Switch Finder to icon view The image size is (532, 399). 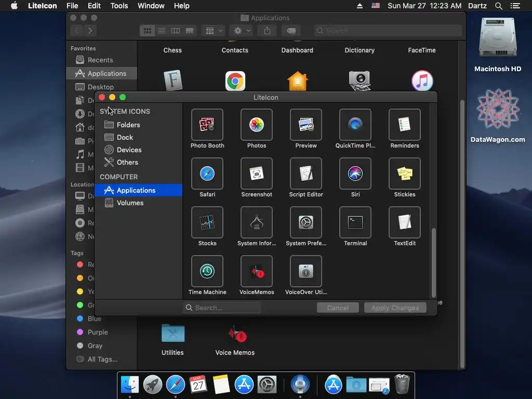[147, 31]
